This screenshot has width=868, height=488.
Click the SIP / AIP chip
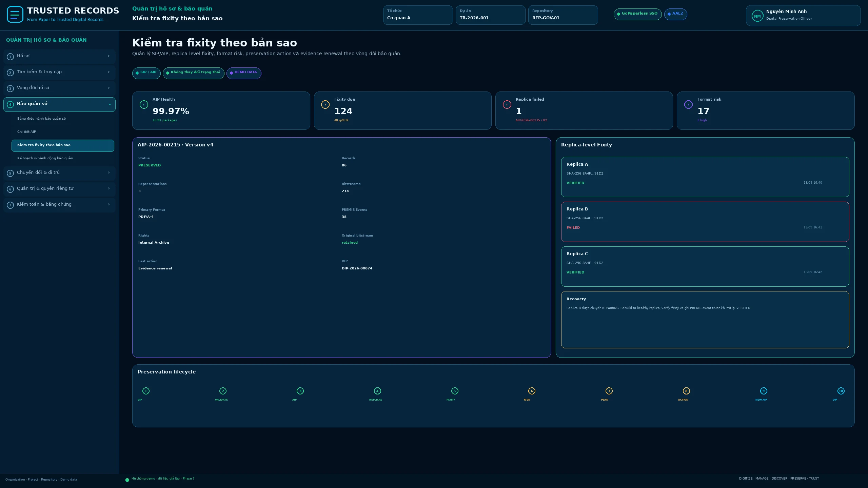click(x=146, y=73)
